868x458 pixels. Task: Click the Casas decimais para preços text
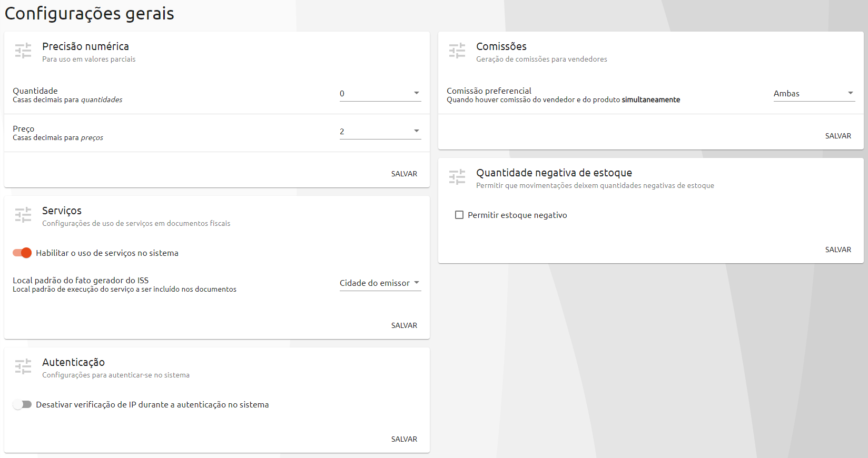click(58, 137)
